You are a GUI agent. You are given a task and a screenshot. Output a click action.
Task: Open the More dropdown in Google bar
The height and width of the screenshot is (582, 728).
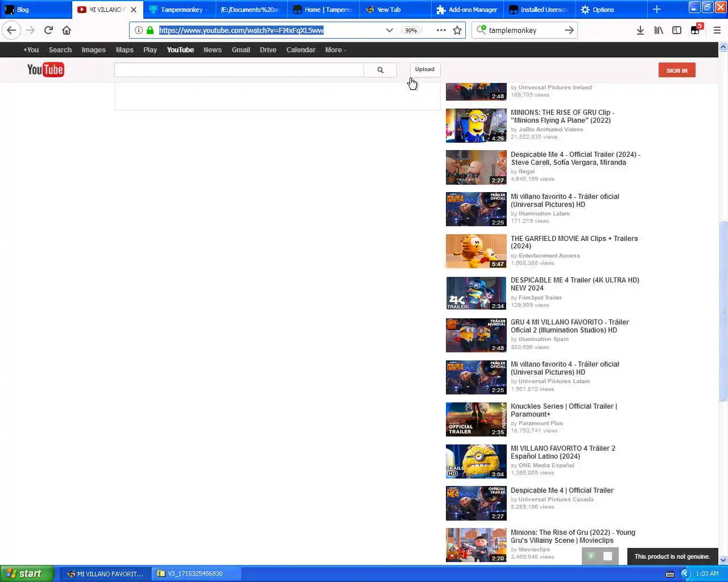[x=336, y=50]
